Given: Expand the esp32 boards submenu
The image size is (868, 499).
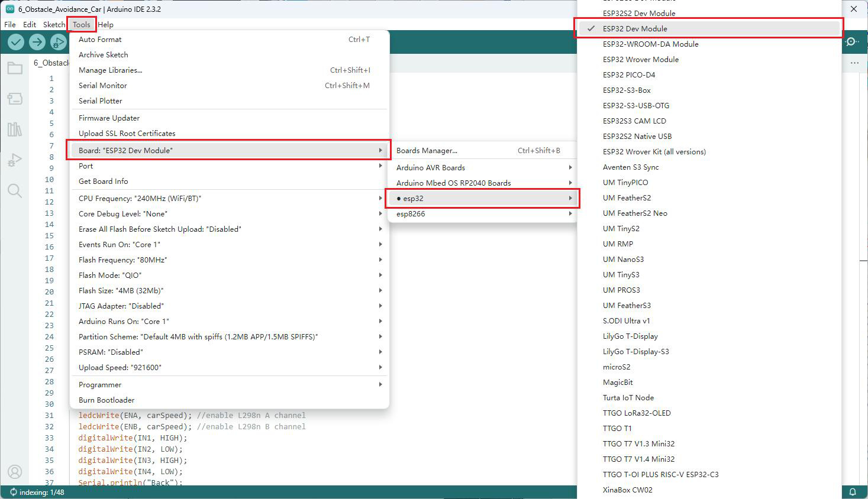Looking at the screenshot, I should tap(482, 198).
